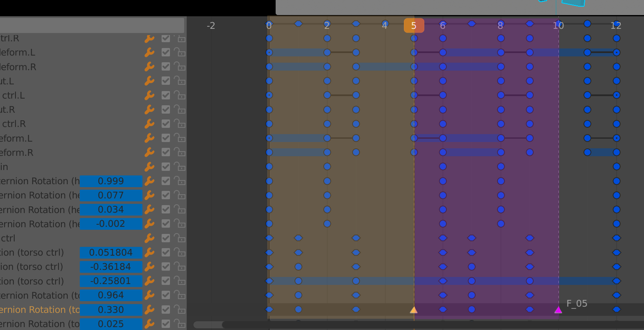Select frame 8 keyframe in the 0.999 row
This screenshot has width=644, height=330.
(x=501, y=181)
